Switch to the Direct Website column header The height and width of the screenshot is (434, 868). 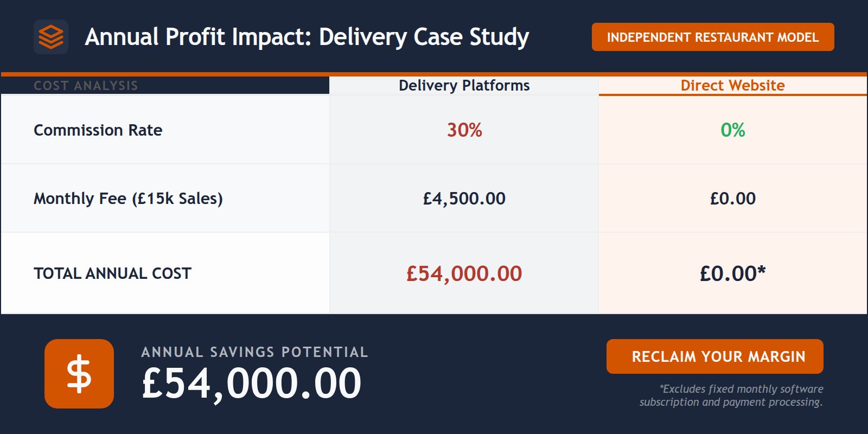(x=733, y=85)
